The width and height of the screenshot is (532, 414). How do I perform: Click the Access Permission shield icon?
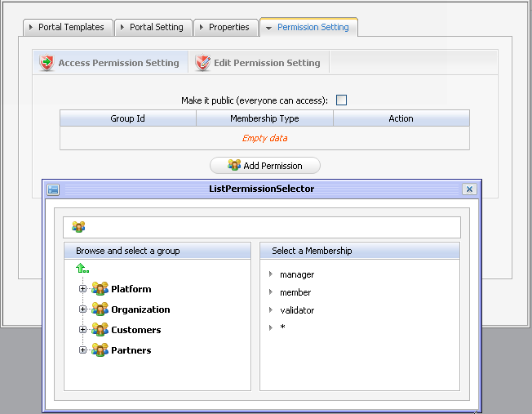pos(47,63)
